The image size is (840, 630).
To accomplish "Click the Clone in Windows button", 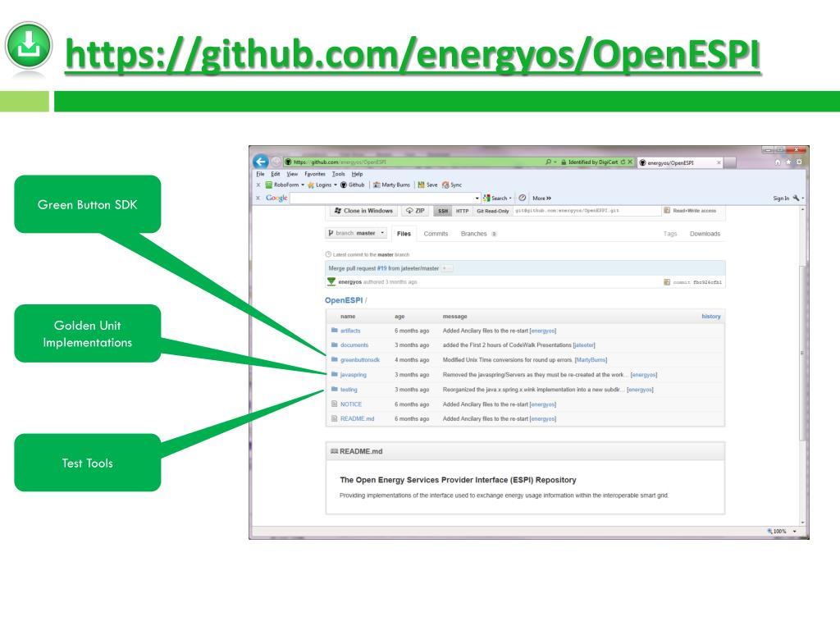I will coord(363,211).
